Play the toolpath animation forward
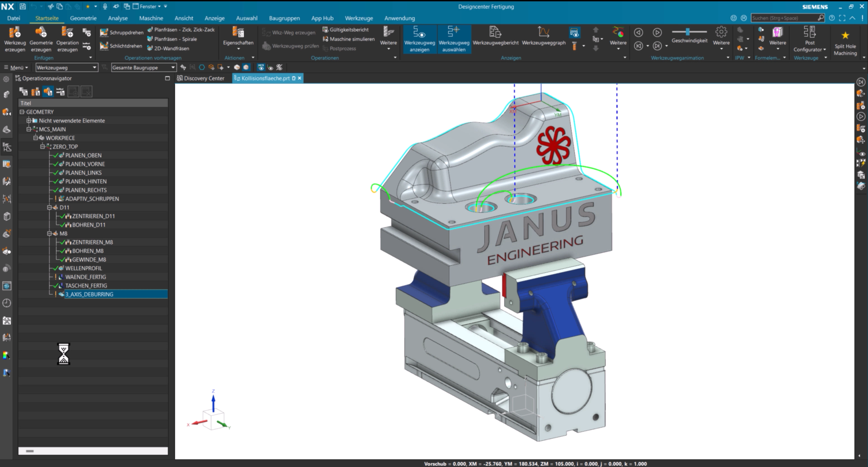 pos(657,33)
